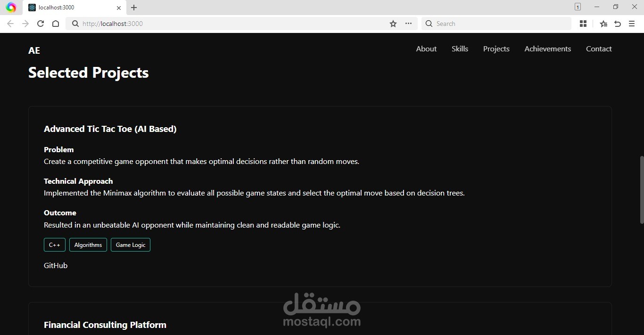Viewport: 644px width, 335px height.
Task: Minimize the browser window
Action: 597,7
